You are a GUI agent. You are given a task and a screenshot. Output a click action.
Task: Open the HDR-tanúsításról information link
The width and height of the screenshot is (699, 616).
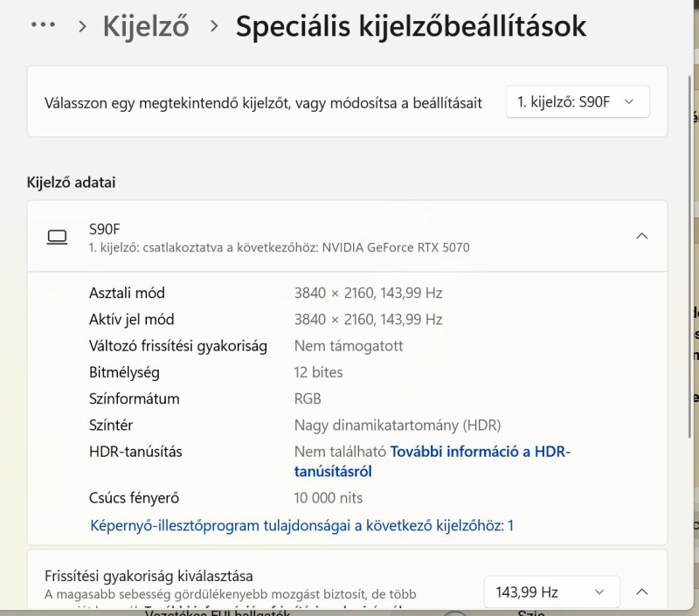(x=480, y=453)
